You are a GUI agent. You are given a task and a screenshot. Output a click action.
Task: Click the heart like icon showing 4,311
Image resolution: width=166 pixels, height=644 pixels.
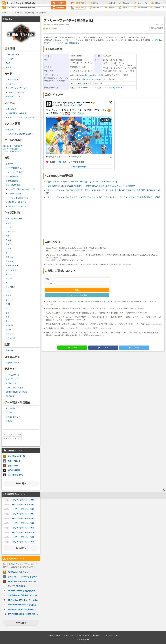(x=47, y=162)
